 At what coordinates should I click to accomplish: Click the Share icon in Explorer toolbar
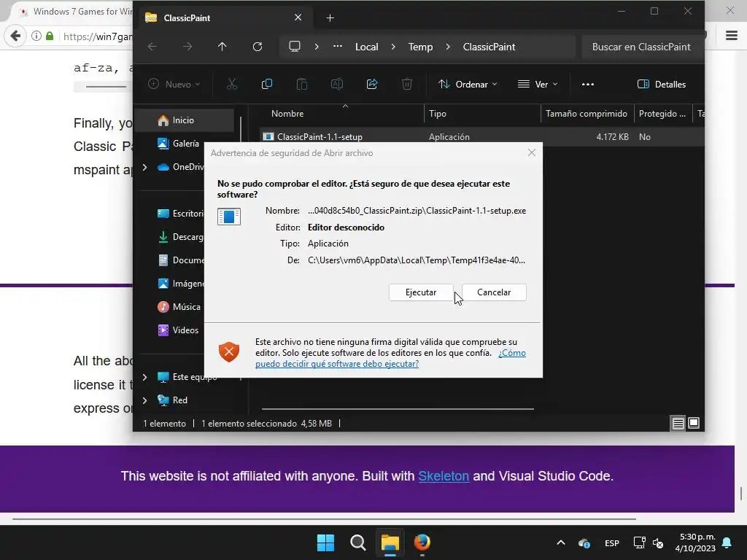372,85
